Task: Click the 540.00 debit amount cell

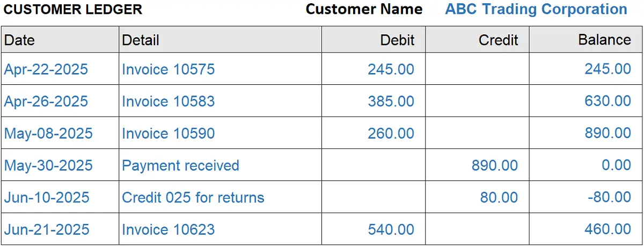Action: point(391,230)
